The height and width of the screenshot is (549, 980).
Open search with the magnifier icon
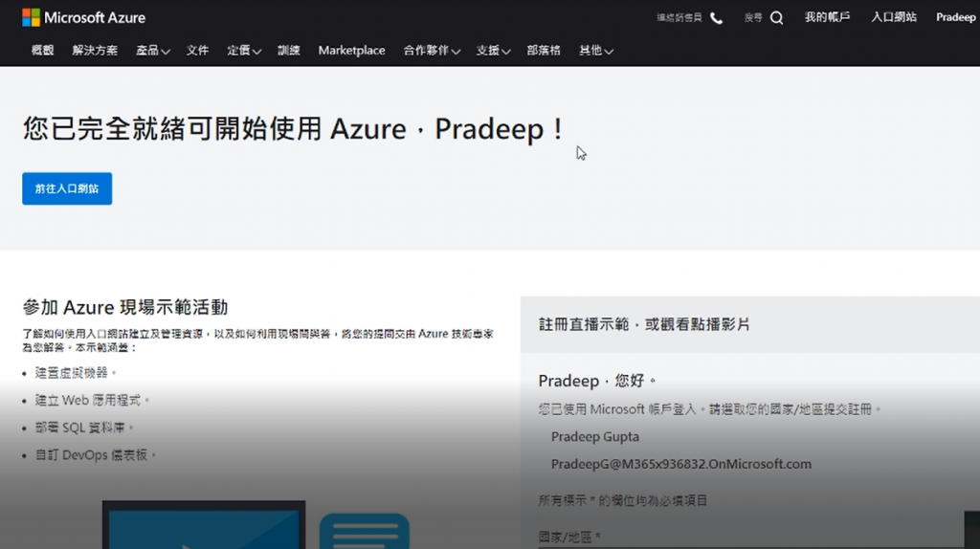(776, 18)
